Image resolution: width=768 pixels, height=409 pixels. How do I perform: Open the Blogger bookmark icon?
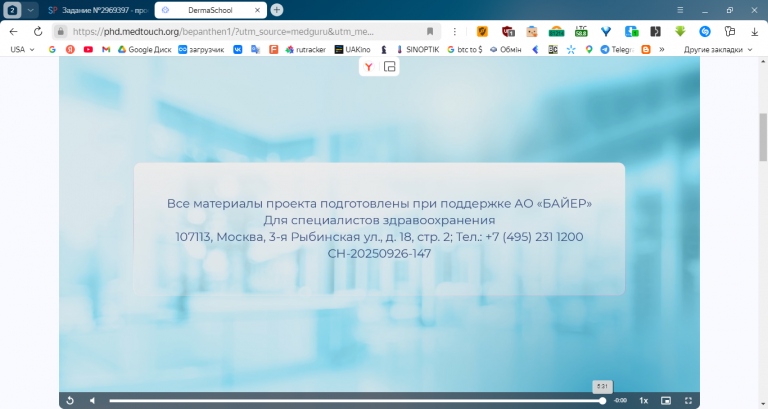click(x=646, y=49)
